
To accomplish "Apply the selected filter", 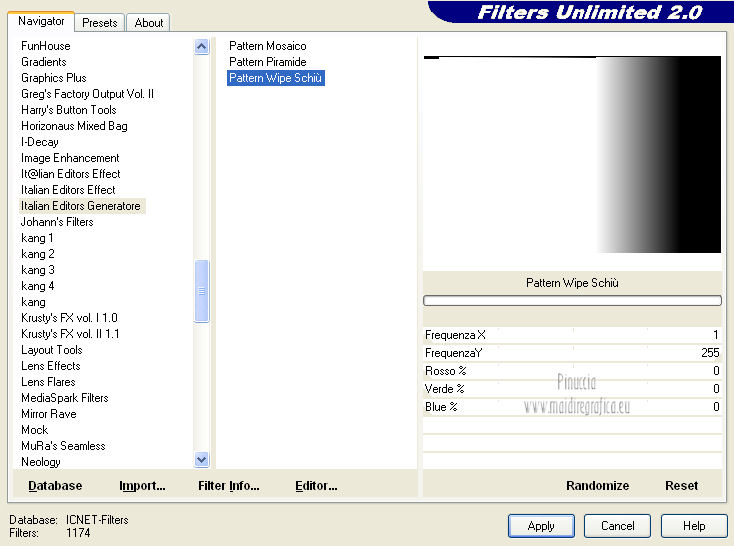I will pos(541,526).
